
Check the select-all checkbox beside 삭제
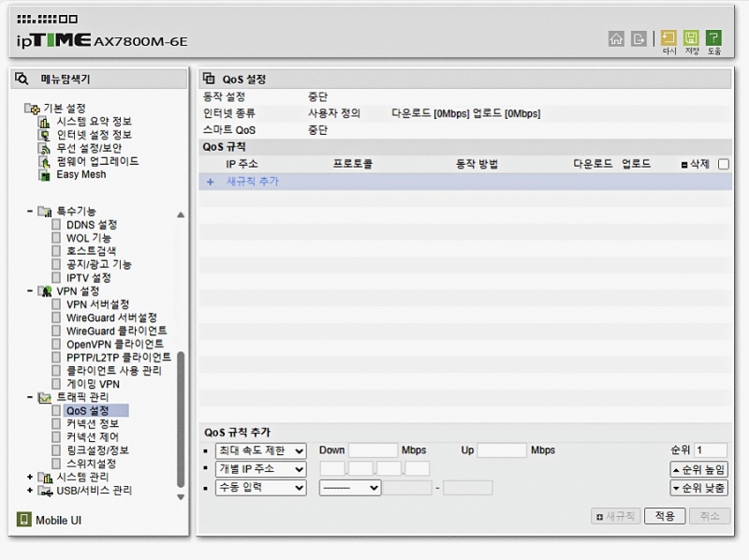pos(723,164)
